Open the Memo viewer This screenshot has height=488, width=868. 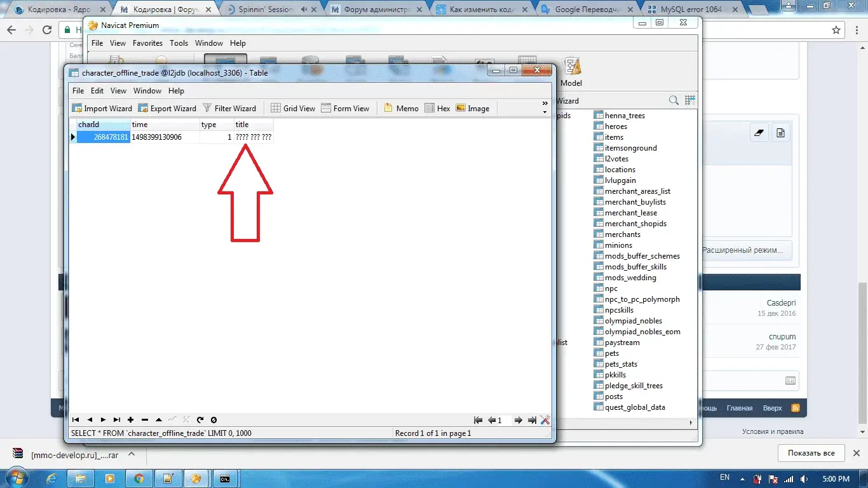click(401, 108)
